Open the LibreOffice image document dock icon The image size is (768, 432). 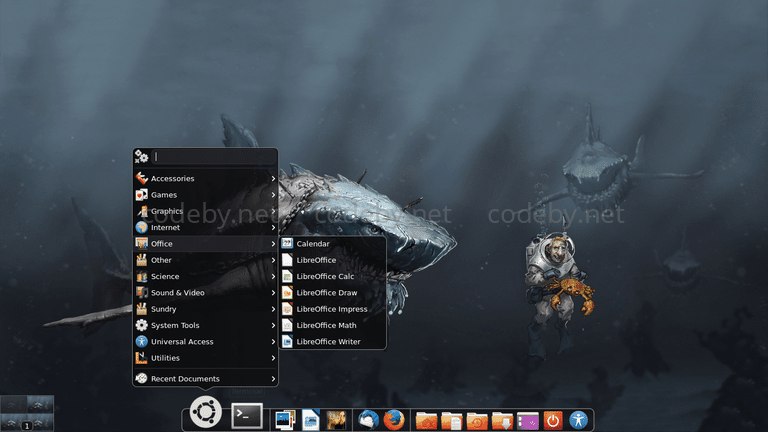pos(311,420)
